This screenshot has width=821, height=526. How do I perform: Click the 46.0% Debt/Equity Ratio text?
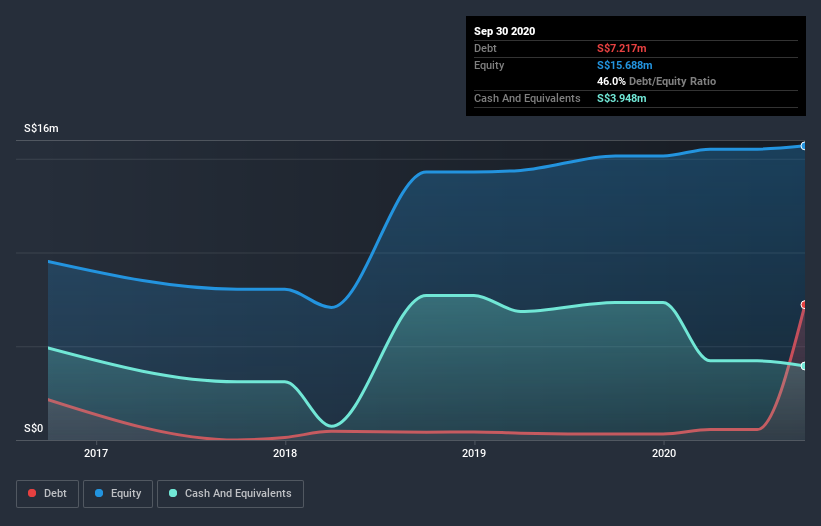pos(657,81)
